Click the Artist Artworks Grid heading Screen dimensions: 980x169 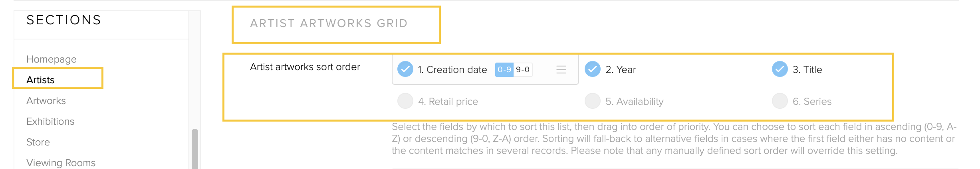(x=329, y=24)
